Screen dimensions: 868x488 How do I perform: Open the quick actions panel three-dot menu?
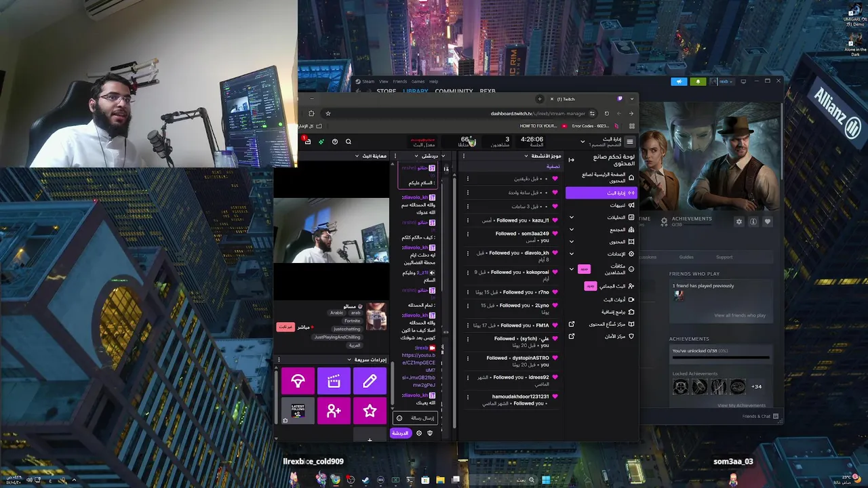[x=279, y=360]
